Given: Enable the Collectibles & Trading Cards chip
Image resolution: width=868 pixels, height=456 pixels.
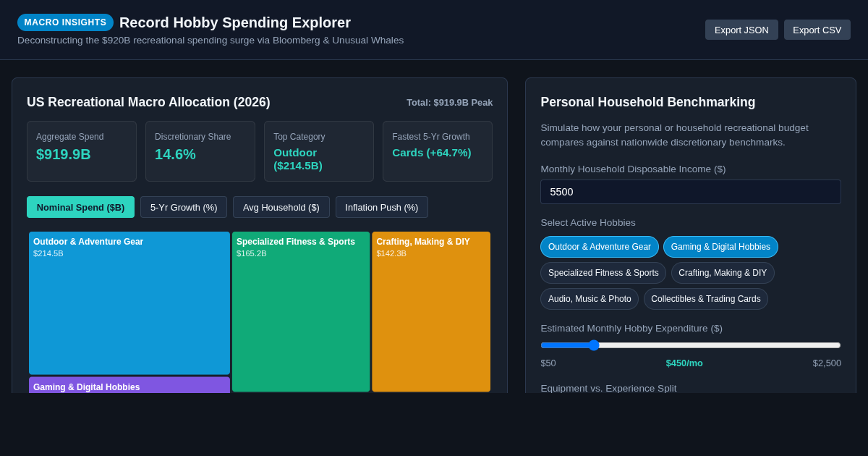Looking at the screenshot, I should (x=706, y=299).
